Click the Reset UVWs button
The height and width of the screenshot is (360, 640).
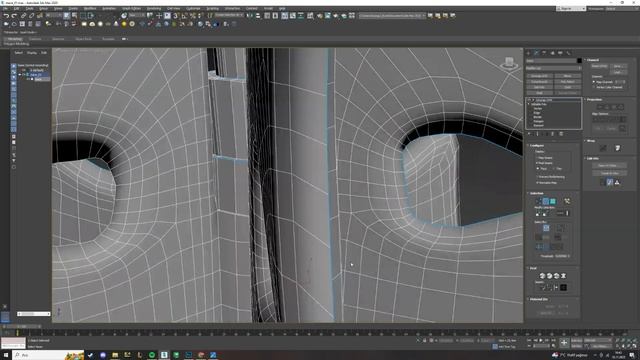pos(599,66)
